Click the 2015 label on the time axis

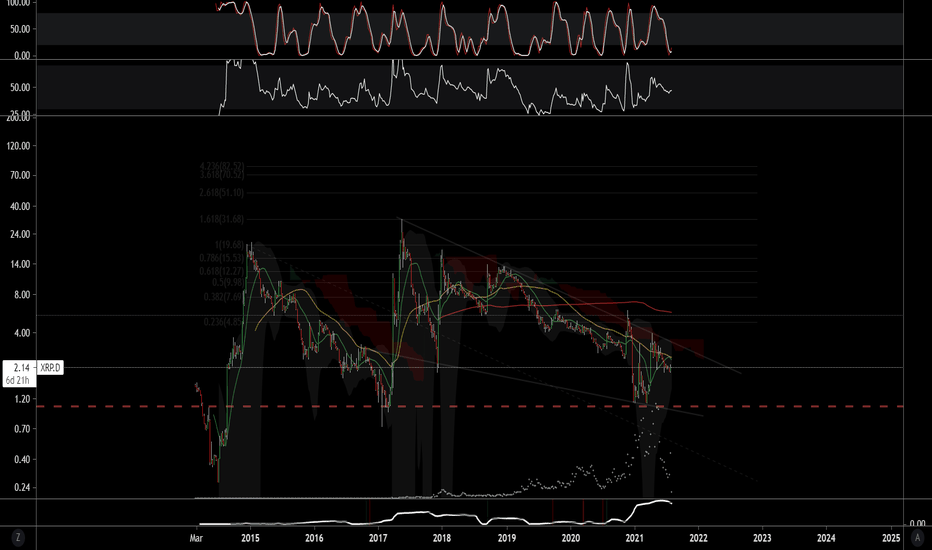(250, 538)
